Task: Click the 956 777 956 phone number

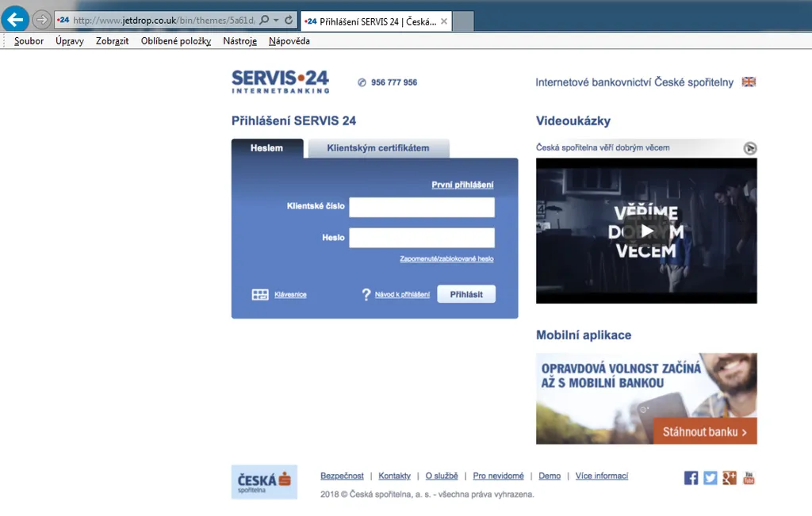Action: (394, 82)
